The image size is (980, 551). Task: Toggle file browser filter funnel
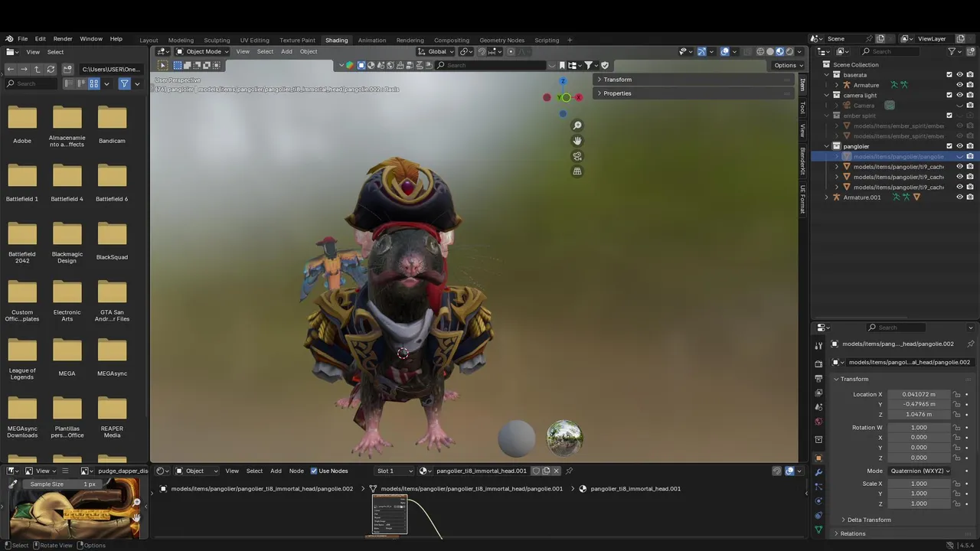coord(124,83)
